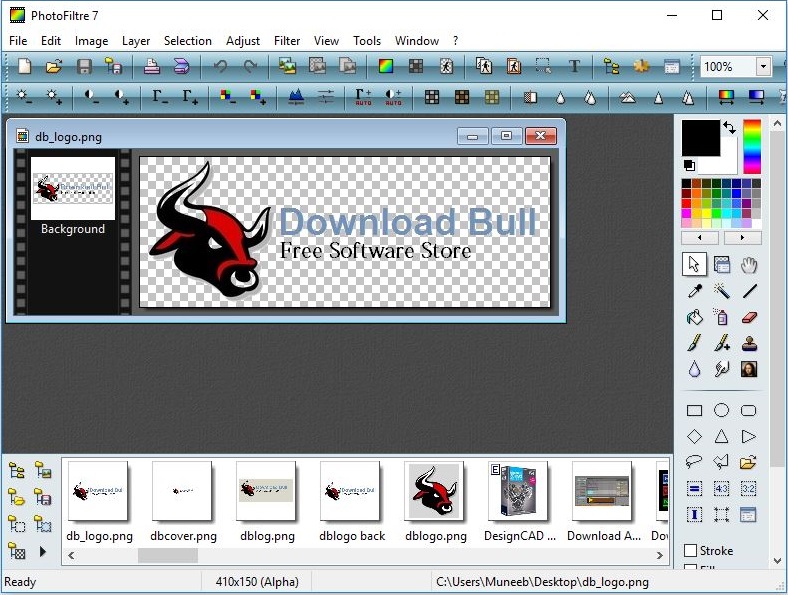Image resolution: width=788 pixels, height=595 pixels.
Task: Expand explorer options with the triangle arrow
Action: tap(43, 552)
